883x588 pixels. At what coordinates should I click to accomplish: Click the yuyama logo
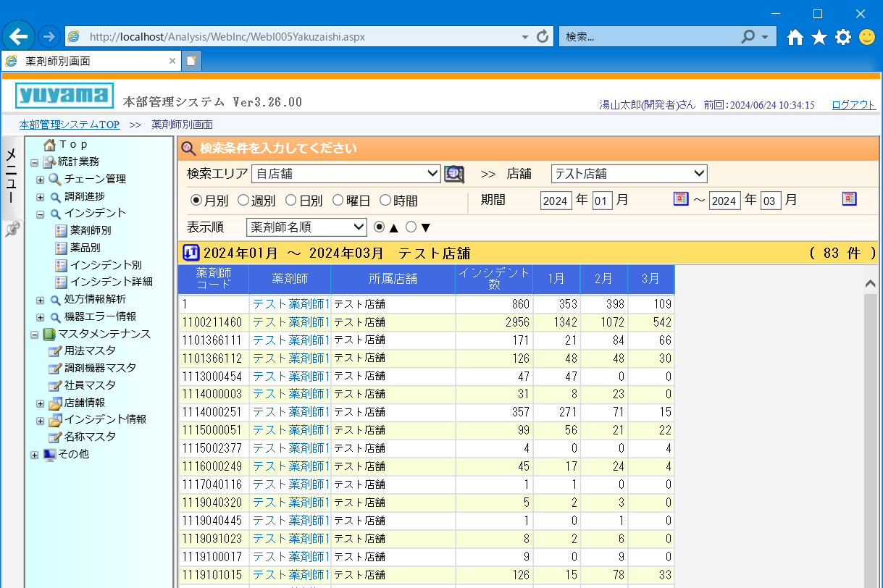click(64, 96)
